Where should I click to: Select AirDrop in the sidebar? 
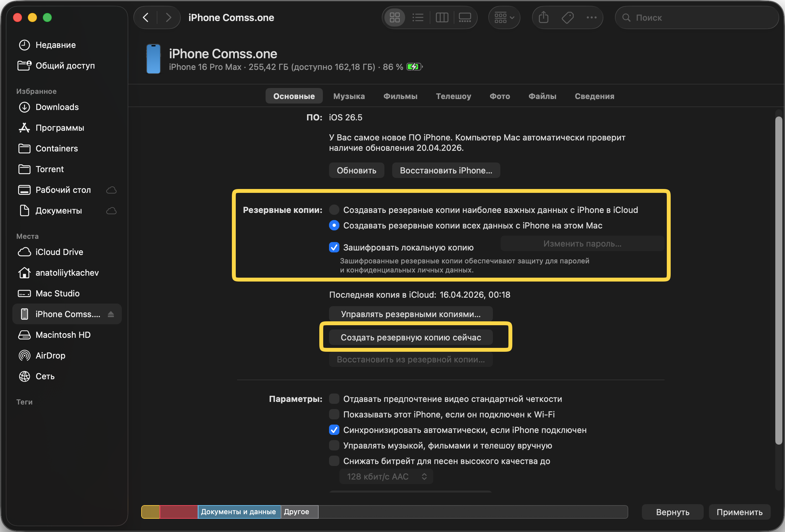(51, 355)
